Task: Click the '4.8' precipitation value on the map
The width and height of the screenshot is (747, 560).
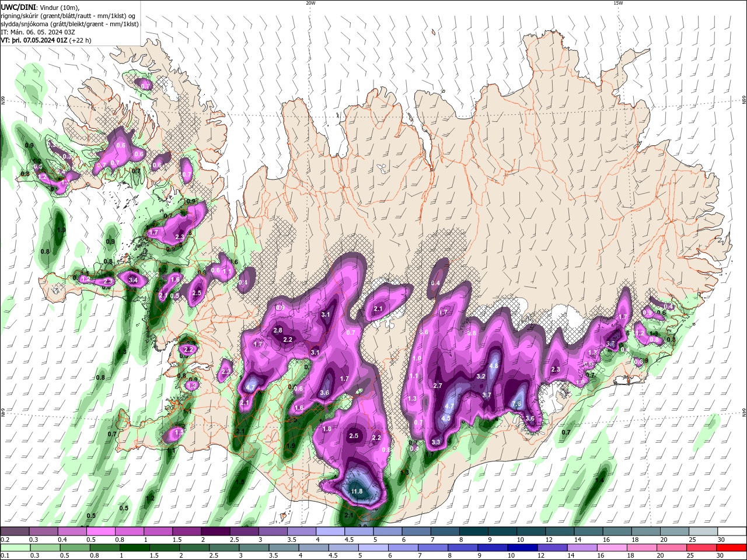Action: click(493, 366)
